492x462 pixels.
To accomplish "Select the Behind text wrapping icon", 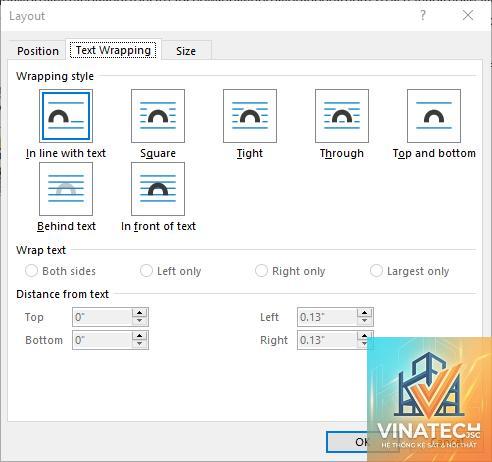I will click(x=66, y=189).
